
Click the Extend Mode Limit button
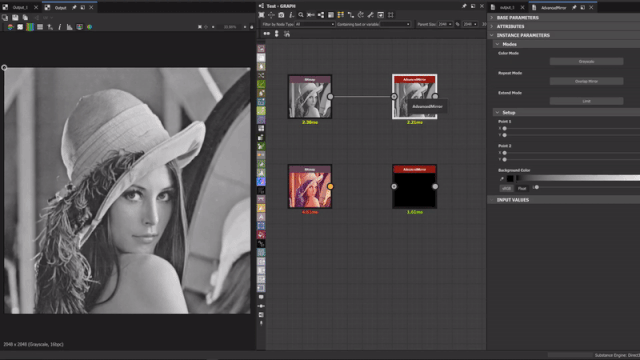click(587, 101)
